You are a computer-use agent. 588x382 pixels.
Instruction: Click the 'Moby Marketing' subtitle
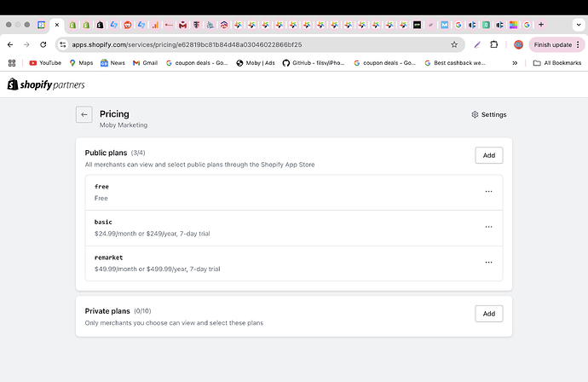coord(124,125)
